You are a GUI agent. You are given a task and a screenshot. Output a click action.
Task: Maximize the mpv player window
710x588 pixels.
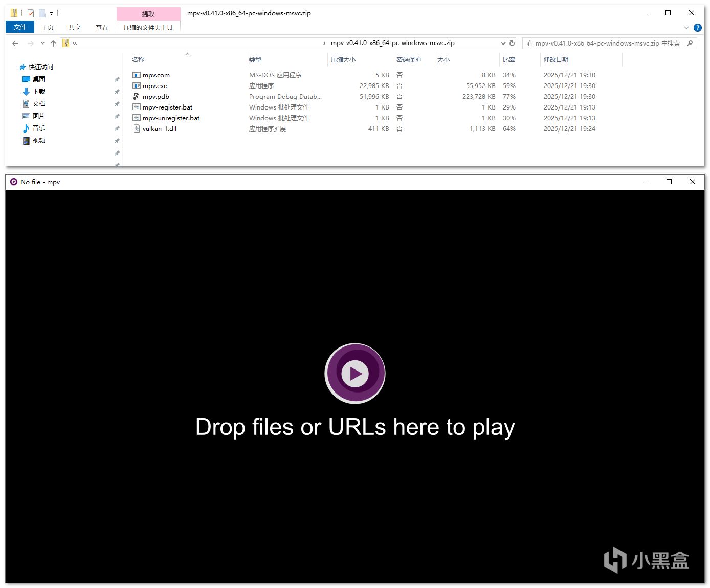click(669, 182)
